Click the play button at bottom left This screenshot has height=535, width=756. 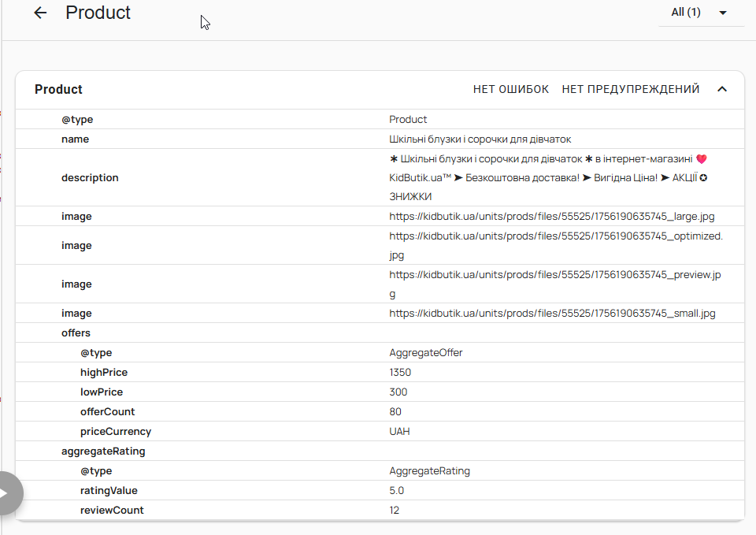(x=7, y=493)
